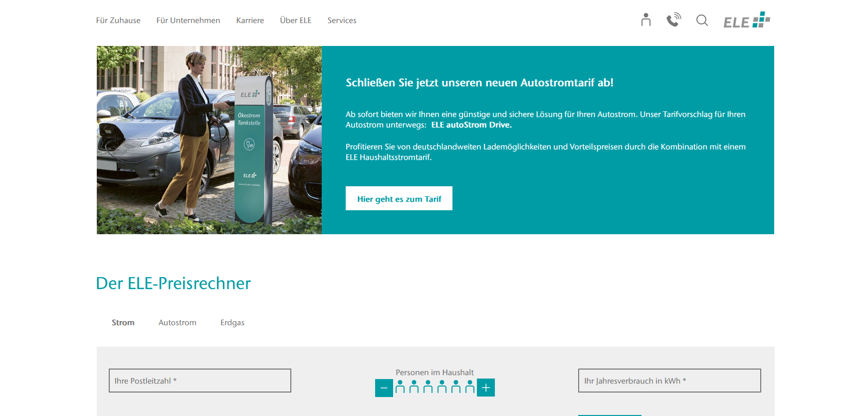Click the Personen im Haushalt label
The width and height of the screenshot is (868, 416).
coord(434,373)
